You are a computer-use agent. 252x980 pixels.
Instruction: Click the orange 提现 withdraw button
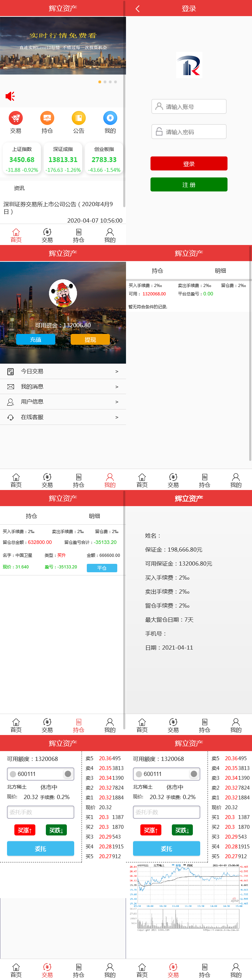pos(90,339)
